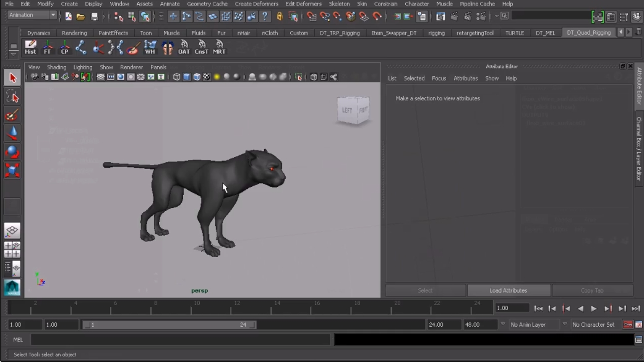The width and height of the screenshot is (644, 362).
Task: Pick the Rotate tool sphere icon
Action: [x=12, y=152]
